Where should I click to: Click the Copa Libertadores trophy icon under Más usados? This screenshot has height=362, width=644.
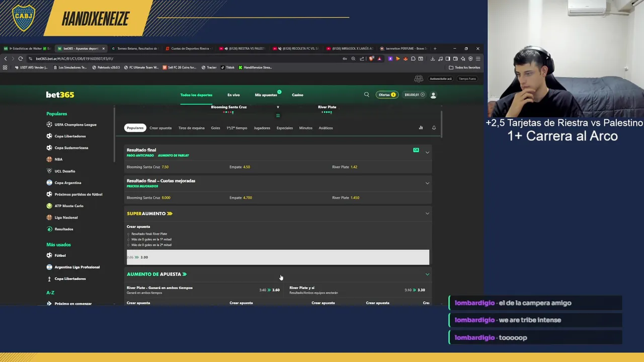[x=49, y=279]
